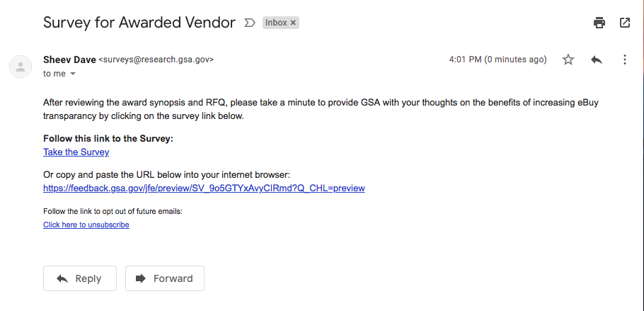Open the Take the Survey link
This screenshot has height=311, width=644.
76,152
